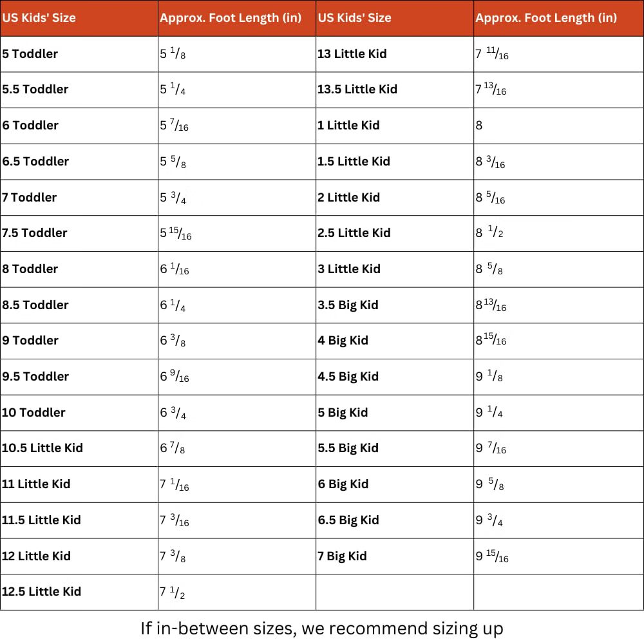Click the '5 Toddler' size cell
The image size is (644, 644).
[30, 54]
